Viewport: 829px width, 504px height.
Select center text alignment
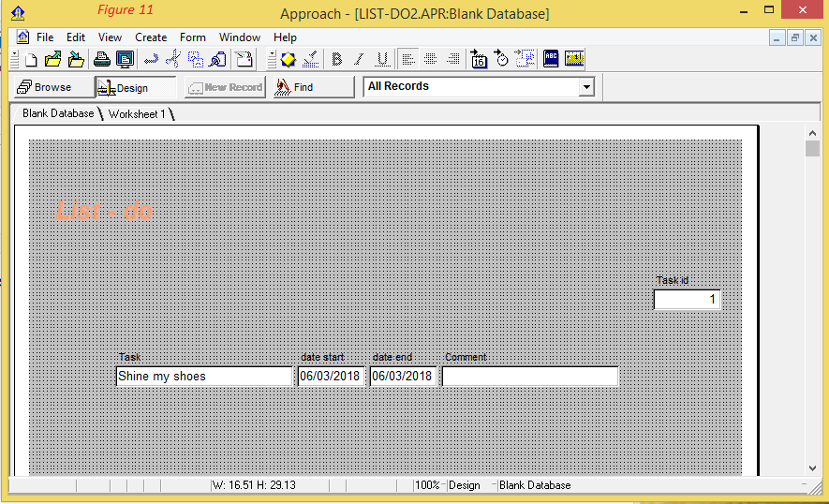[430, 59]
